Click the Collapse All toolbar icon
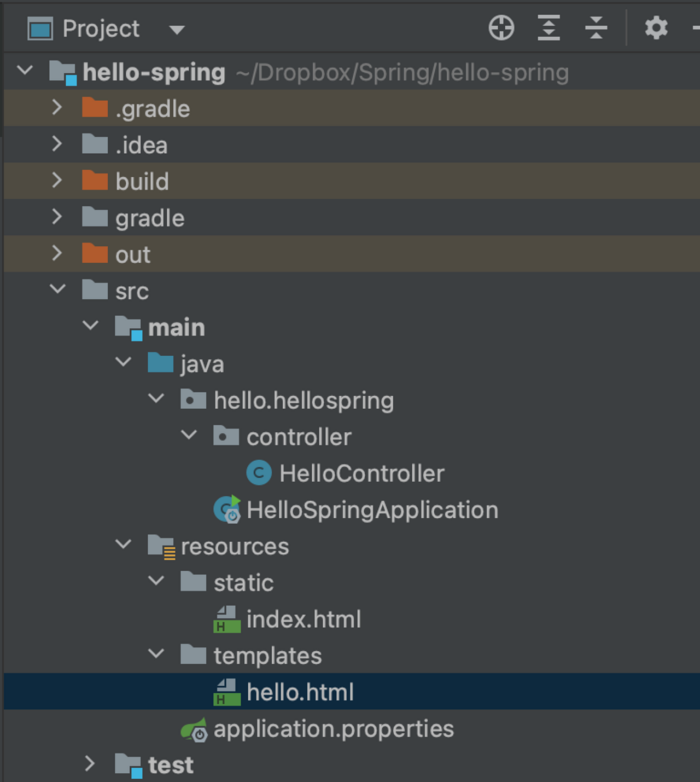The width and height of the screenshot is (700, 782). [596, 28]
